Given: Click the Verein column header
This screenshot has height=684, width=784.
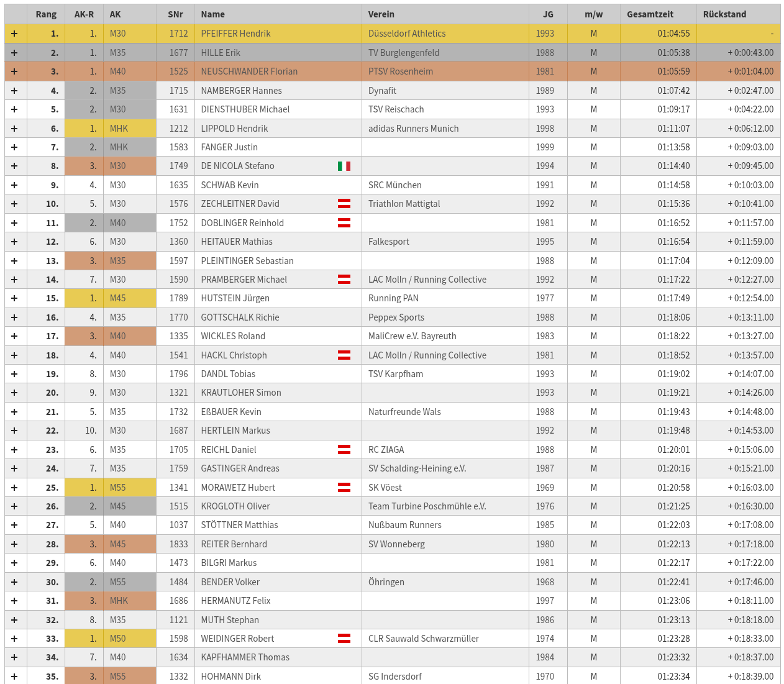Looking at the screenshot, I should click(x=381, y=14).
